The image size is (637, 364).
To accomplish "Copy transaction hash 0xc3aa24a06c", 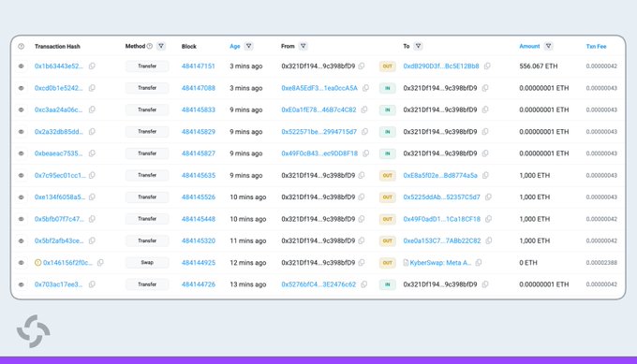I will pos(92,109).
